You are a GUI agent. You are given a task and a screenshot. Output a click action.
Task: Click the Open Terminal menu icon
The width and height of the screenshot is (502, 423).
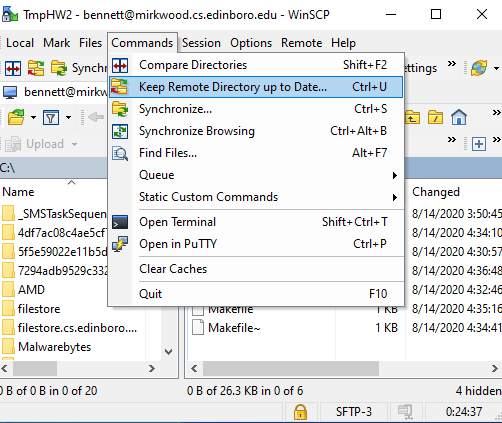(x=120, y=222)
